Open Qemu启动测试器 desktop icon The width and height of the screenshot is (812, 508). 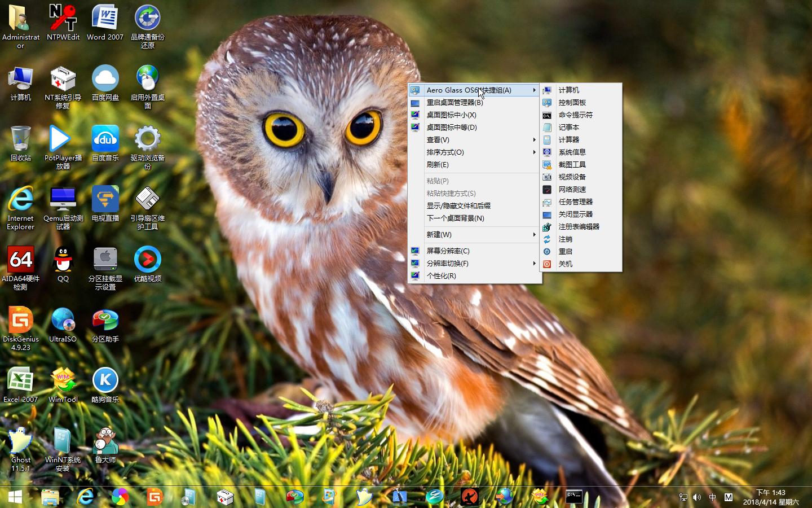coord(63,208)
